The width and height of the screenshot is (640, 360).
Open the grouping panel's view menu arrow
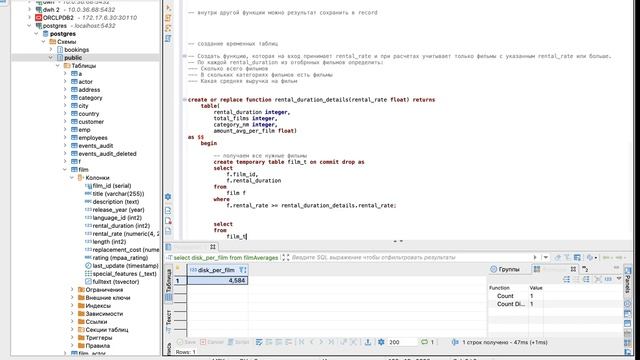pyautogui.click(x=619, y=279)
